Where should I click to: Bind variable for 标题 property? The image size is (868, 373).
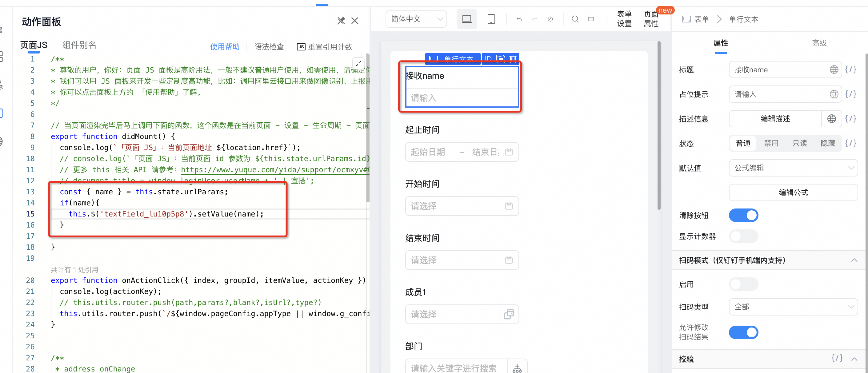(x=851, y=70)
